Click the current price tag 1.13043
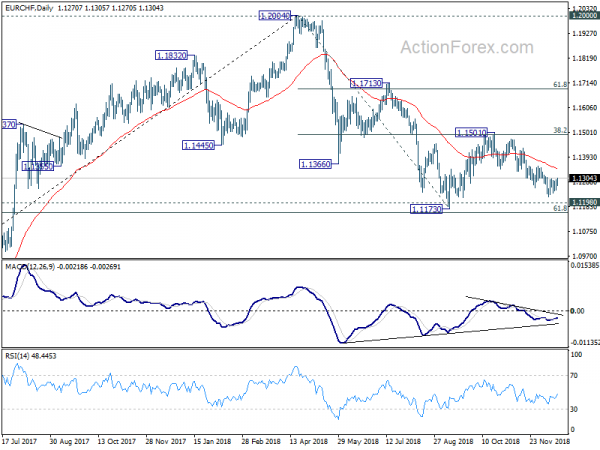Screen dimensions: 600x450 click(x=584, y=179)
